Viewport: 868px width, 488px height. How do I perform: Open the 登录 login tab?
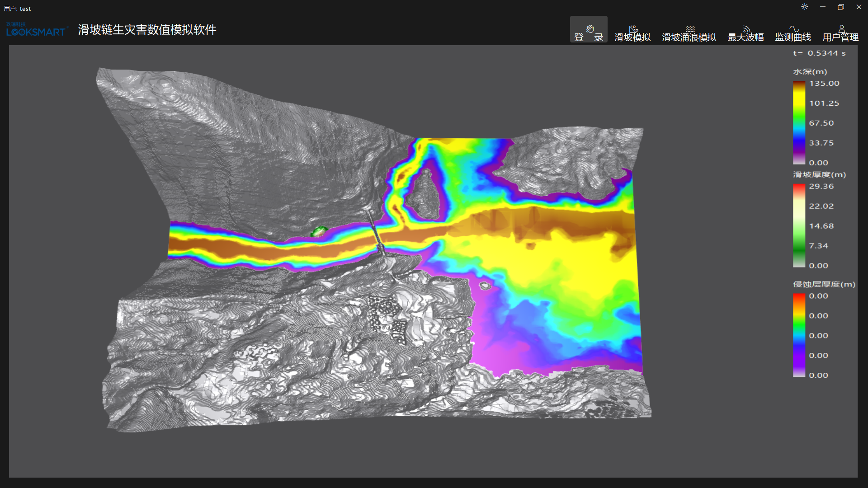coord(588,30)
